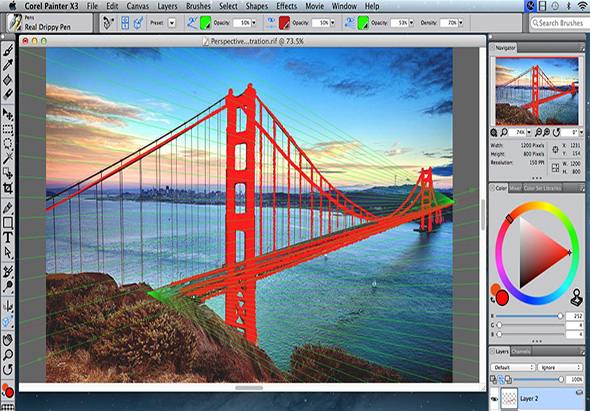Viewport: 590px width, 411px height.
Task: Select the Magic Wand tool
Action: point(8,158)
